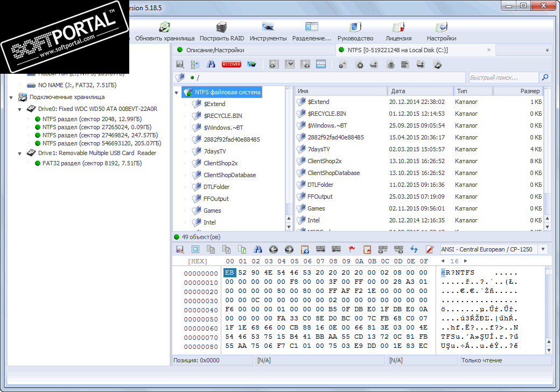Open Инструменты in the main toolbar

(x=268, y=31)
